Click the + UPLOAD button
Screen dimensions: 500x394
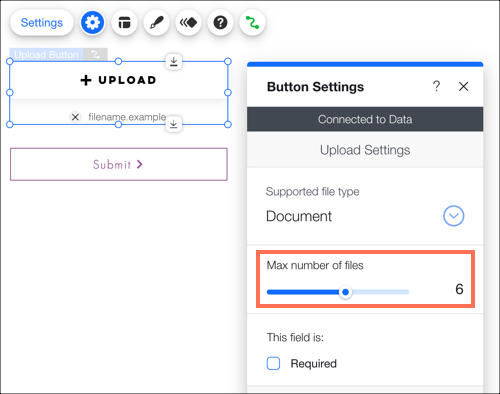click(x=119, y=80)
